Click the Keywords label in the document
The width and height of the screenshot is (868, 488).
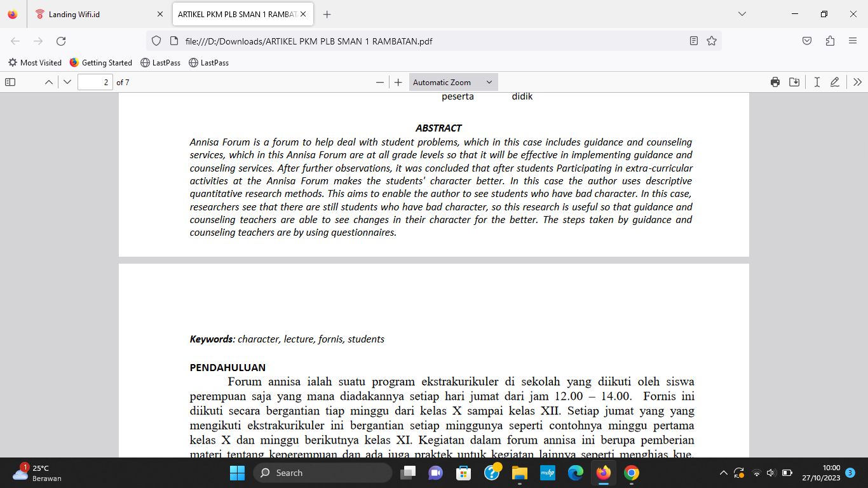[x=212, y=339]
